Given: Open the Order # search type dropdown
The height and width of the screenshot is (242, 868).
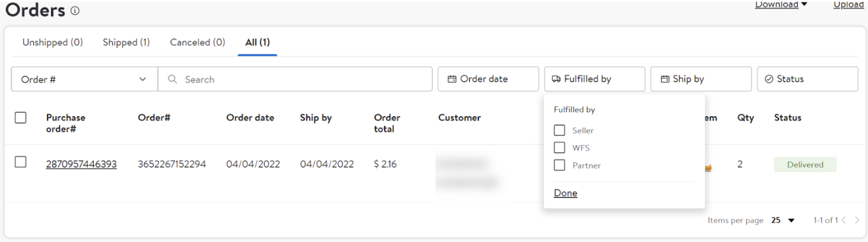Looking at the screenshot, I should click(x=85, y=79).
